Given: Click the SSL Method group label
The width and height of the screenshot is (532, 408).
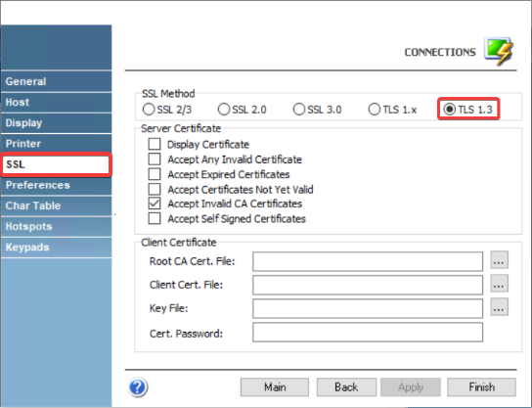Looking at the screenshot, I should (x=168, y=93).
